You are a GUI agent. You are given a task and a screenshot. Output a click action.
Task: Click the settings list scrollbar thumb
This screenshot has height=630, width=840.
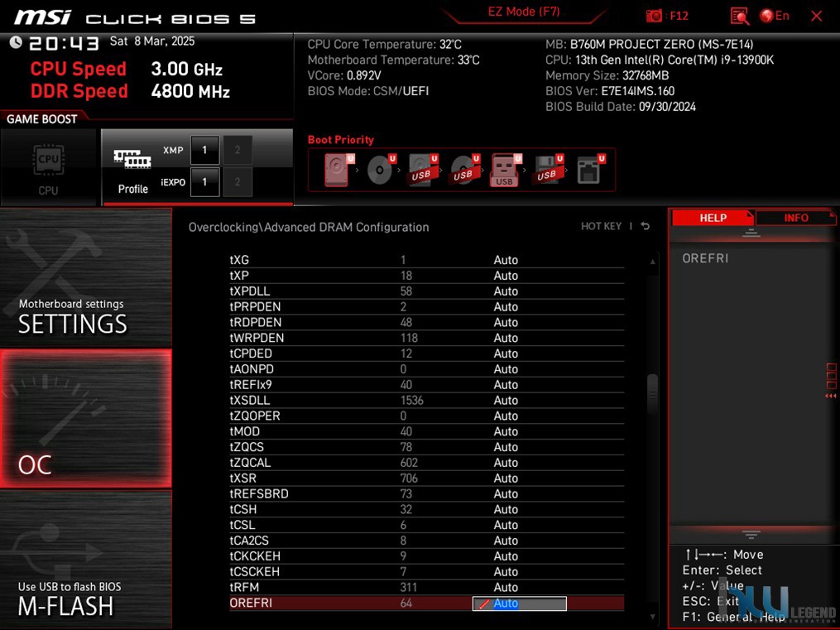tap(652, 394)
